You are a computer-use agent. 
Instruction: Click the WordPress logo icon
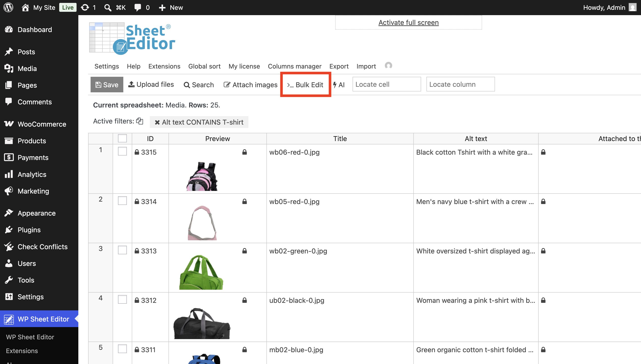coord(8,8)
